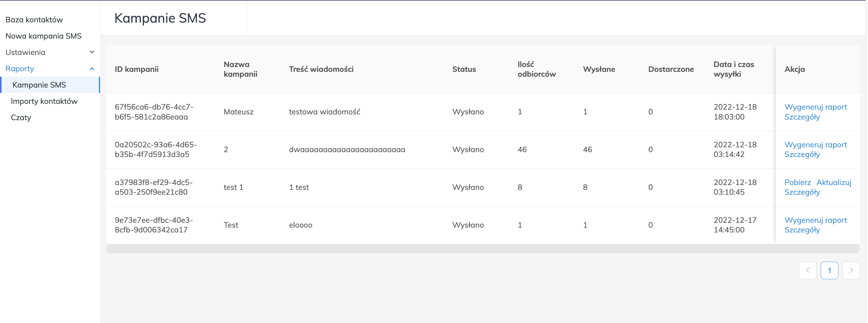Select Kampanie SMS in sidebar
Screen dimensions: 868x323
pos(39,85)
